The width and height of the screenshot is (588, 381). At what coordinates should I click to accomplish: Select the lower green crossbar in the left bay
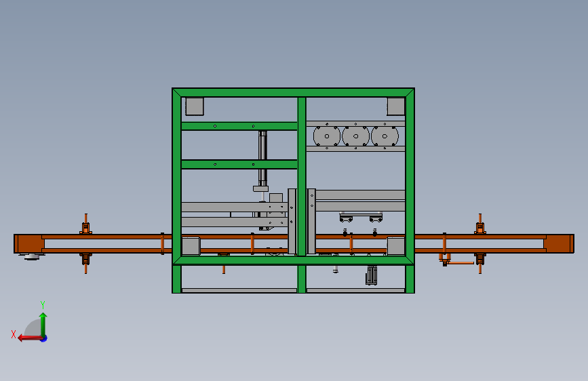click(x=239, y=164)
